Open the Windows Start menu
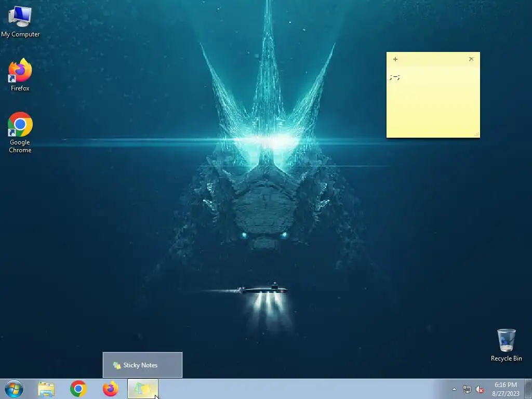The height and width of the screenshot is (399, 532). [x=14, y=389]
